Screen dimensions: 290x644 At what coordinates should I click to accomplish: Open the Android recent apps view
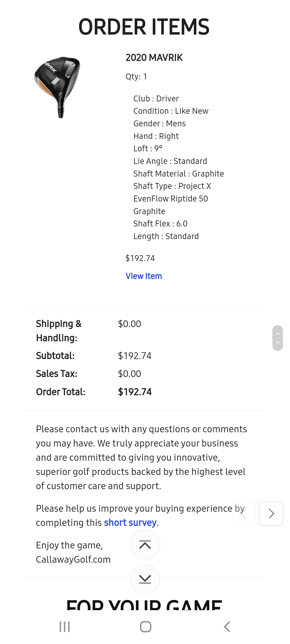point(64,627)
